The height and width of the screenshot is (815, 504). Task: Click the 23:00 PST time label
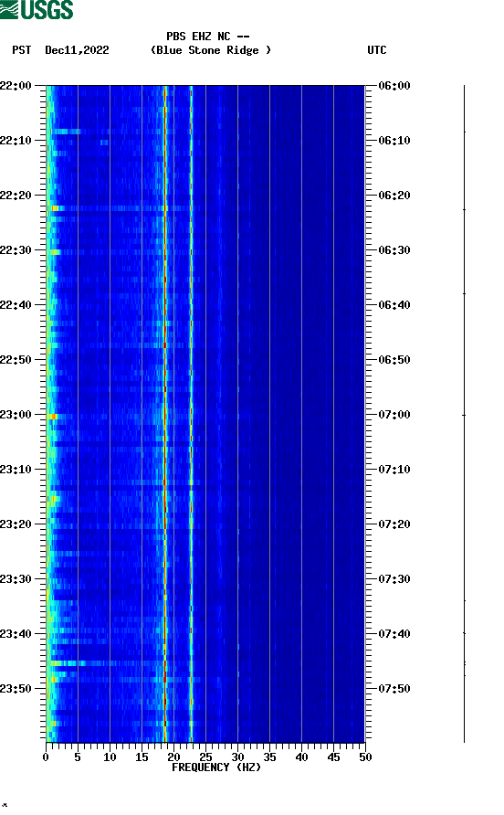click(16, 415)
